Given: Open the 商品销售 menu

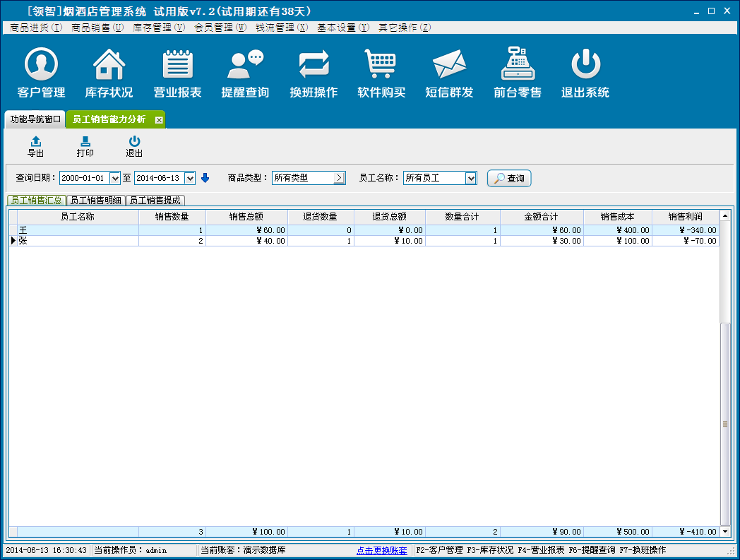Looking at the screenshot, I should 97,28.
